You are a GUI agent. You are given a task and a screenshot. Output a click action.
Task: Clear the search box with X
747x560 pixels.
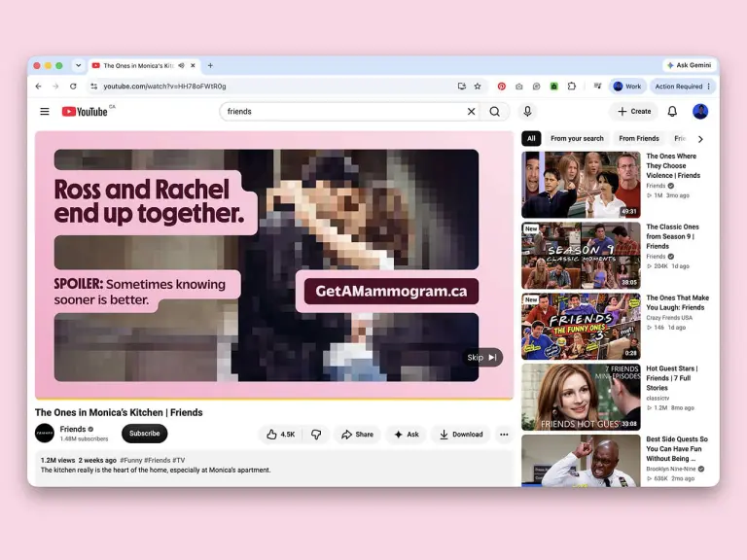(x=471, y=112)
